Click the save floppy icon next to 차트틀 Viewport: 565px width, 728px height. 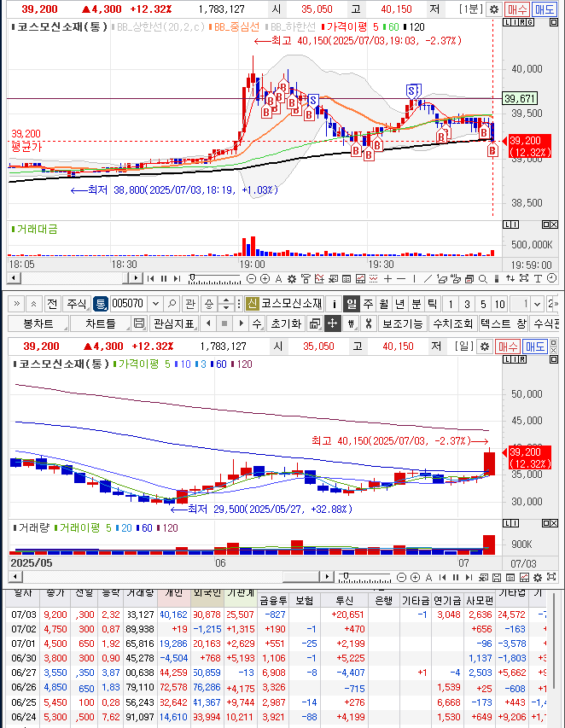click(139, 323)
